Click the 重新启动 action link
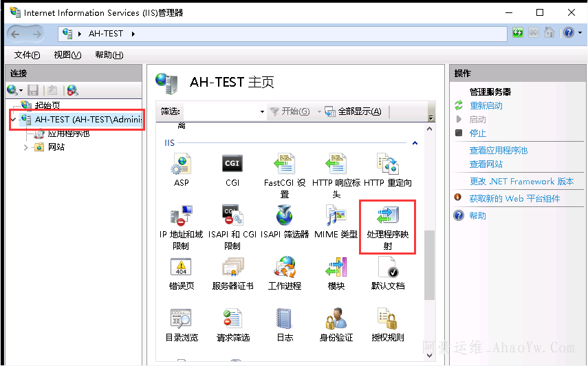 [x=486, y=106]
